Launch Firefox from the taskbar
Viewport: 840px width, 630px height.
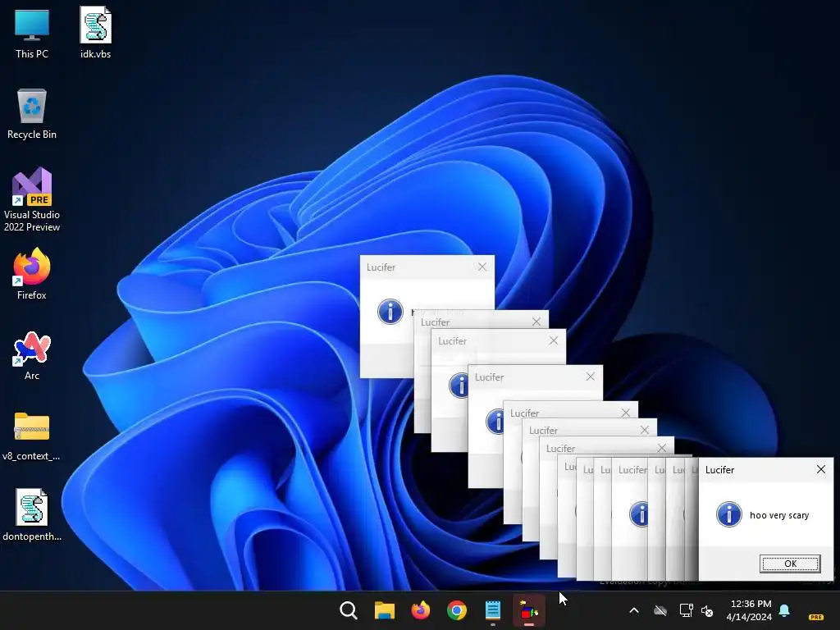421,610
